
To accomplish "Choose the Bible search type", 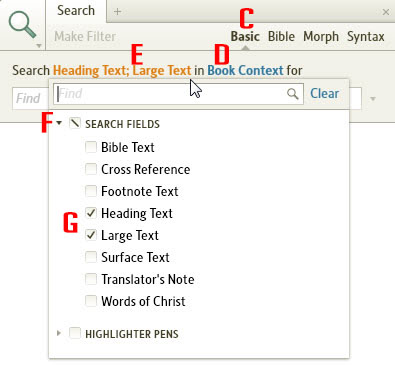I will (281, 36).
